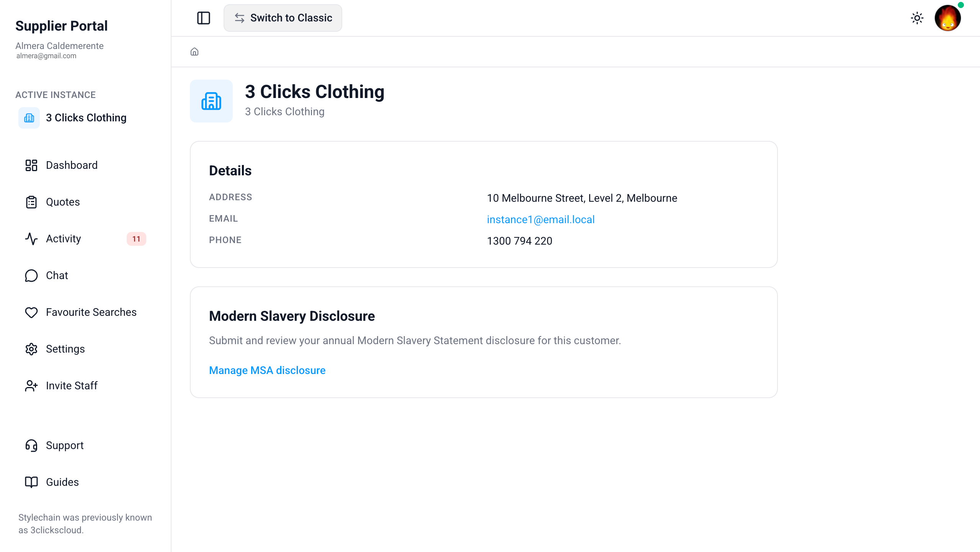Click the Dashboard grid icon

tap(31, 165)
